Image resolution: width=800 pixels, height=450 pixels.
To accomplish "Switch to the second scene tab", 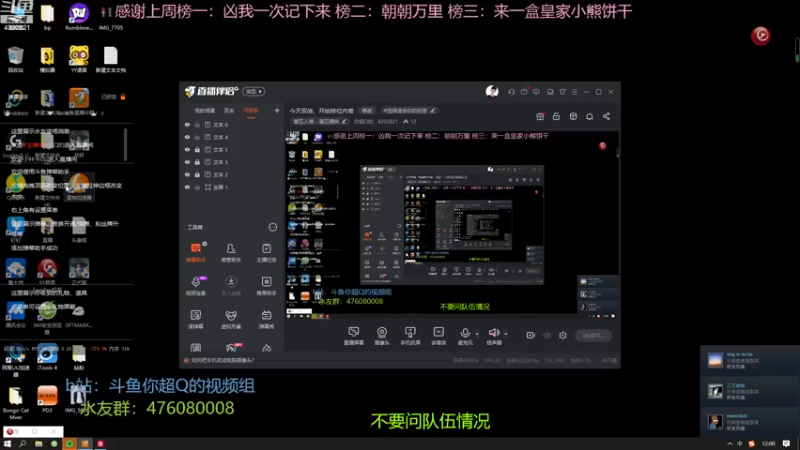I will [229, 111].
